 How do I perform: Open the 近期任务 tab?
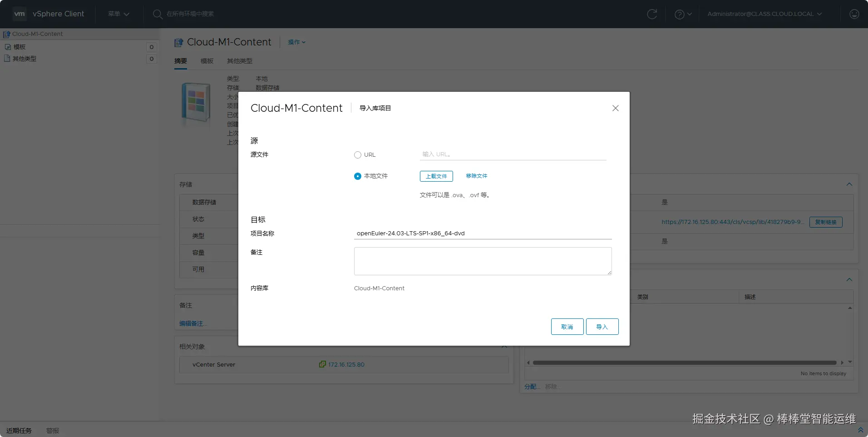click(x=19, y=431)
